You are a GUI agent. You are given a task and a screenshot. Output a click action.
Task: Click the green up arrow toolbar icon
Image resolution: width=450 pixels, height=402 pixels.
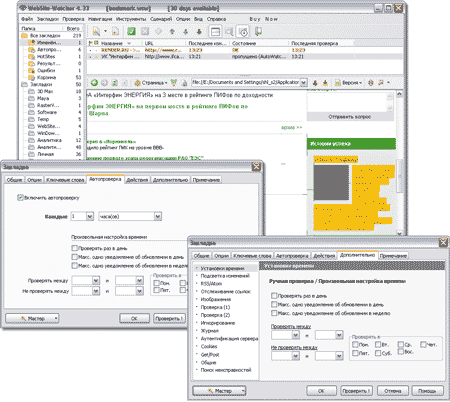click(x=172, y=31)
